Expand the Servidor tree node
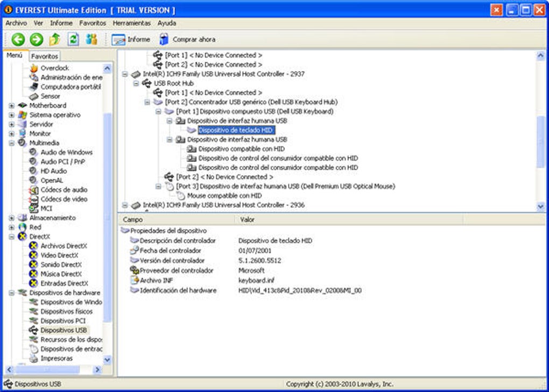Viewport: 549px width, 392px height. [x=11, y=125]
